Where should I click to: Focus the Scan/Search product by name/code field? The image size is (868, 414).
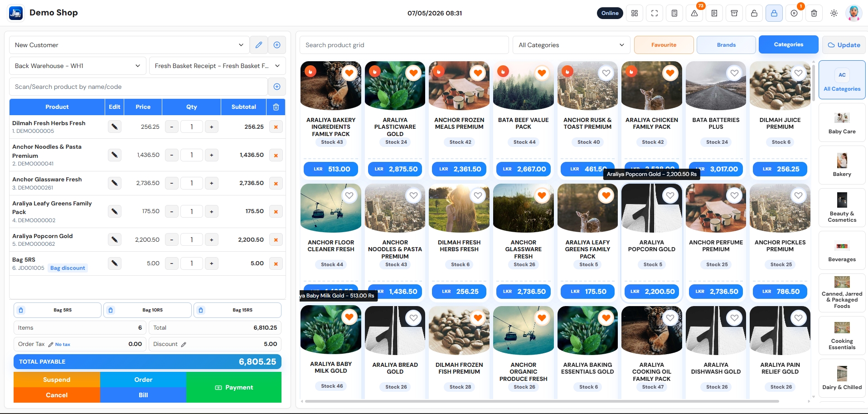(x=138, y=87)
